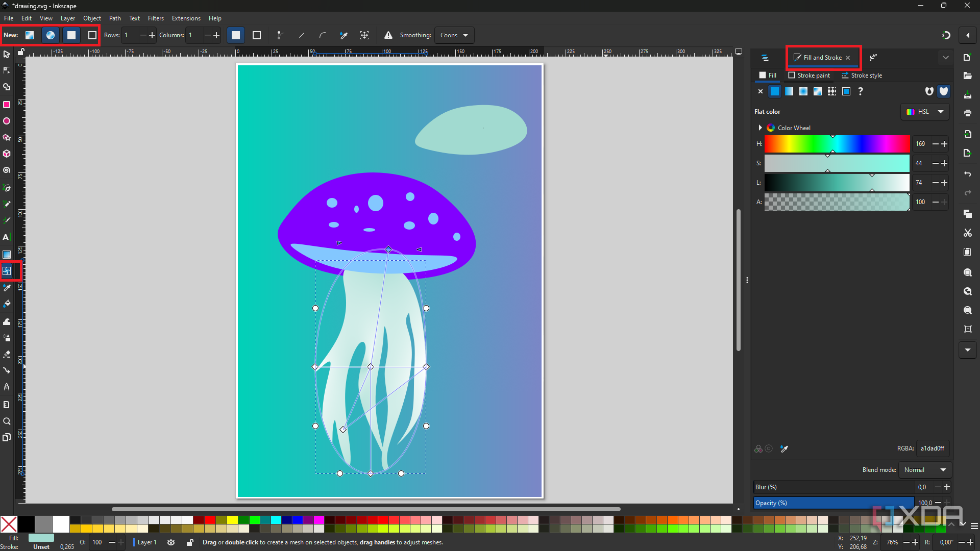980x551 pixels.
Task: Click the RGBA hex input field
Action: [933, 448]
